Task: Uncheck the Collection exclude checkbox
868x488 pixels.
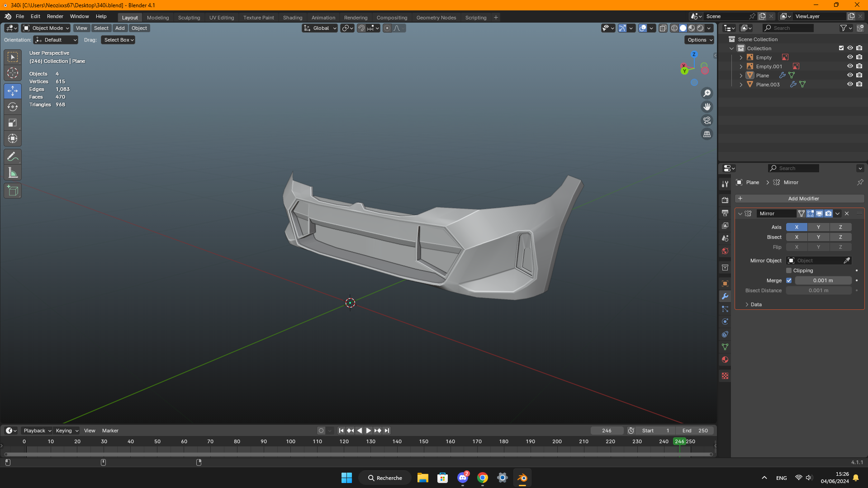Action: point(841,48)
